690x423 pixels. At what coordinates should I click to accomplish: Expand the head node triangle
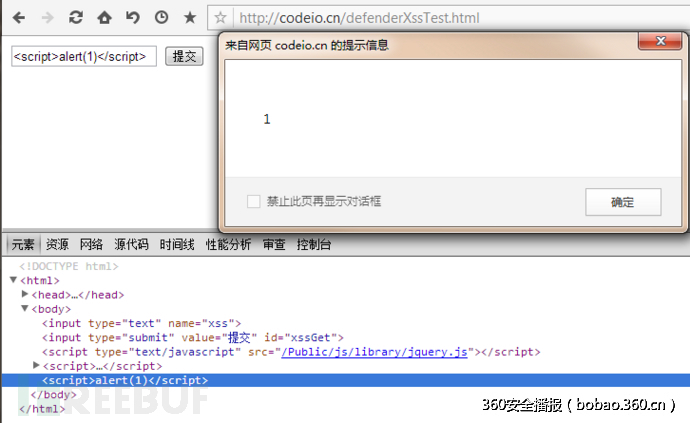click(x=25, y=294)
